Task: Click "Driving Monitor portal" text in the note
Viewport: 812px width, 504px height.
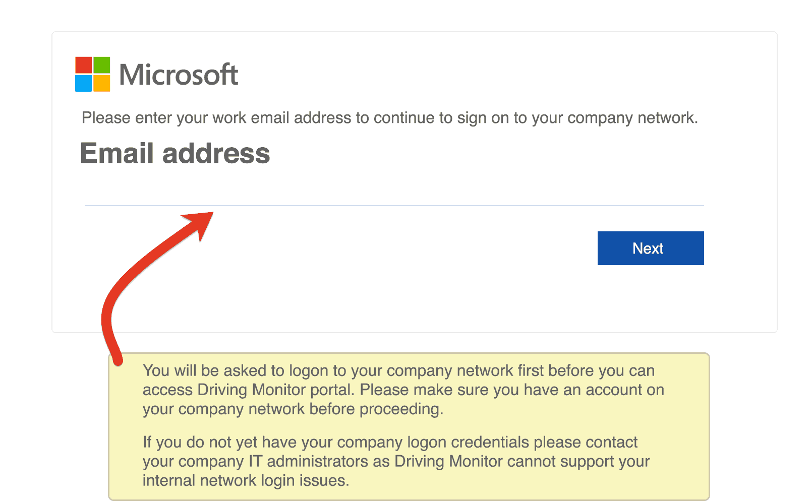Action: 276,390
